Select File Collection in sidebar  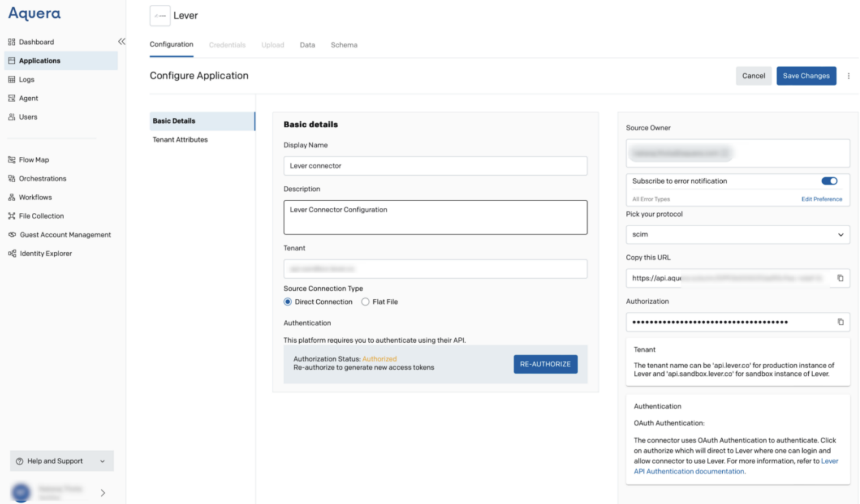tap(41, 215)
